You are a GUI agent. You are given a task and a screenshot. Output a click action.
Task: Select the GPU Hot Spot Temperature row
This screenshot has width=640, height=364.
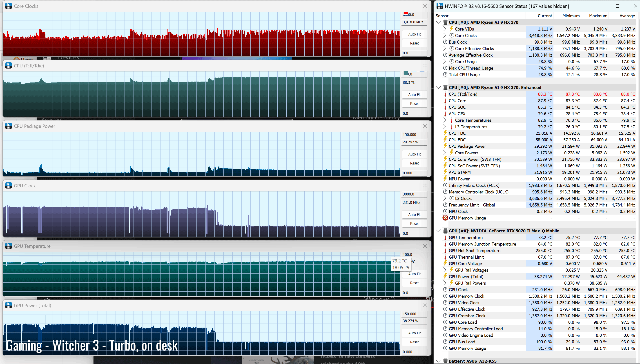point(540,251)
